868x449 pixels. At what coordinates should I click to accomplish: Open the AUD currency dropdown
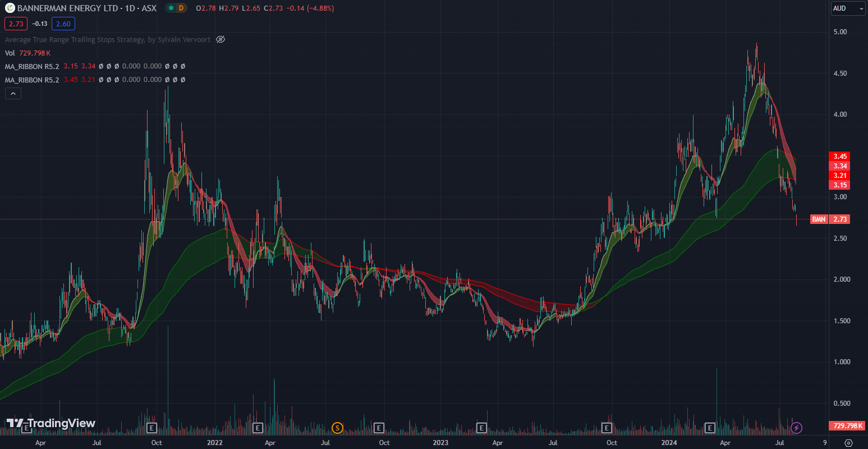[x=847, y=8]
